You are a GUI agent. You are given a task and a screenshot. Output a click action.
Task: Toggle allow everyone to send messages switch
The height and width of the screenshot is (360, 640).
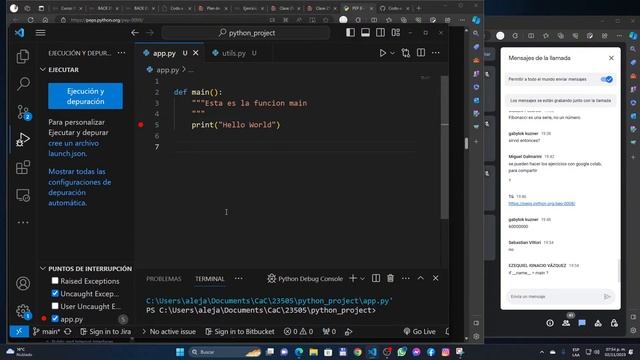coord(607,79)
